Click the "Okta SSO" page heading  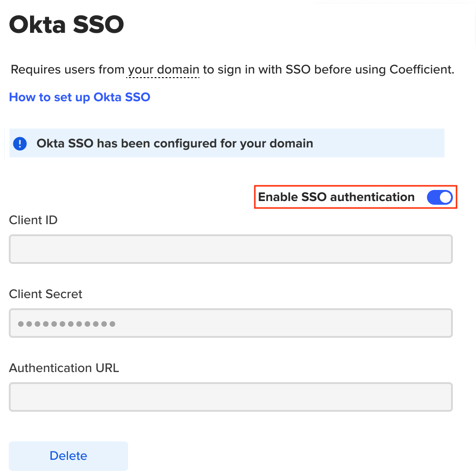point(67,24)
